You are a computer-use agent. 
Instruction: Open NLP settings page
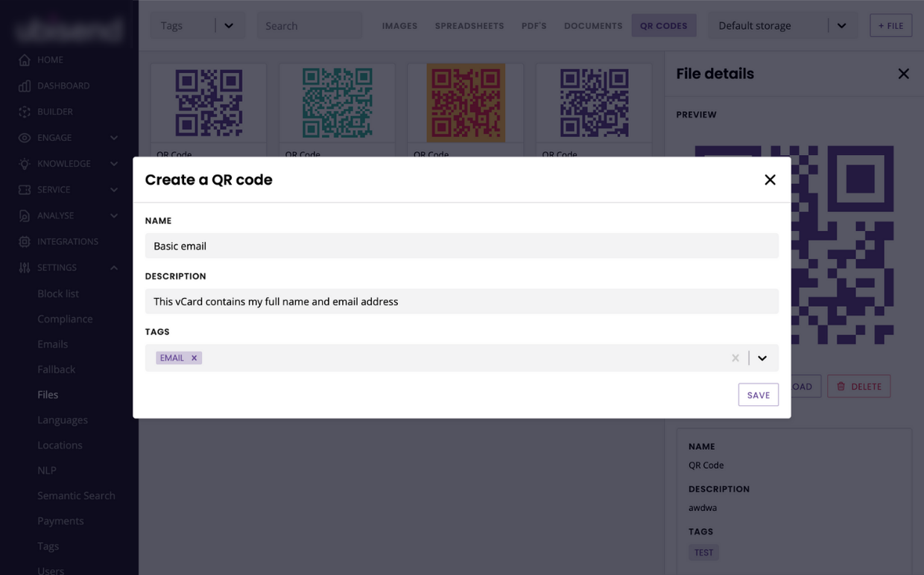pos(47,471)
